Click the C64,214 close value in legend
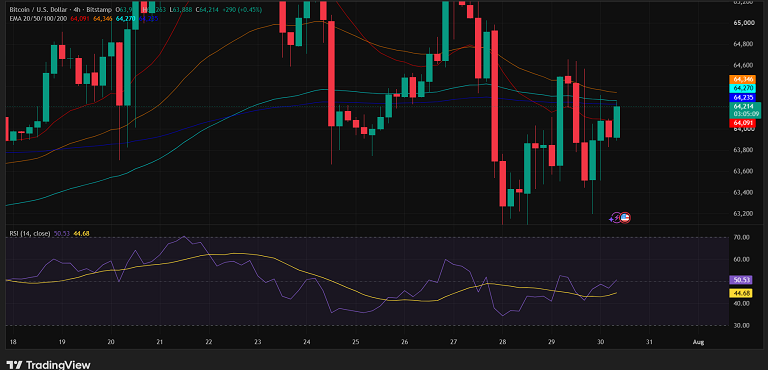The image size is (768, 370). [x=207, y=9]
